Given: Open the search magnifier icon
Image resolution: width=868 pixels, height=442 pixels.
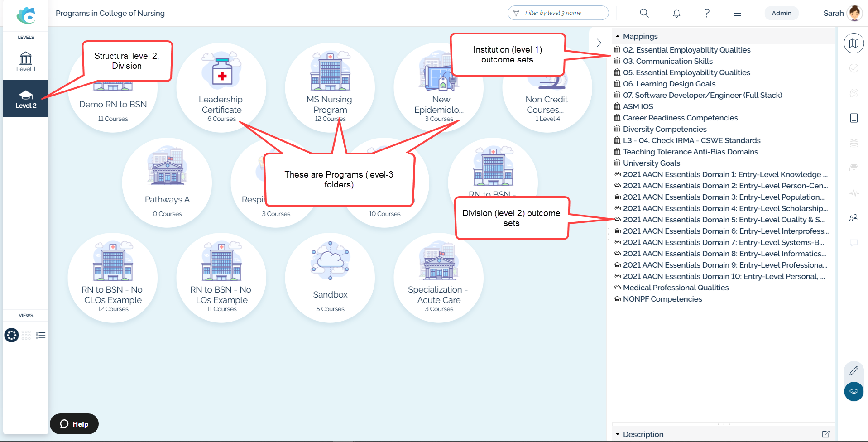Looking at the screenshot, I should tap(644, 13).
